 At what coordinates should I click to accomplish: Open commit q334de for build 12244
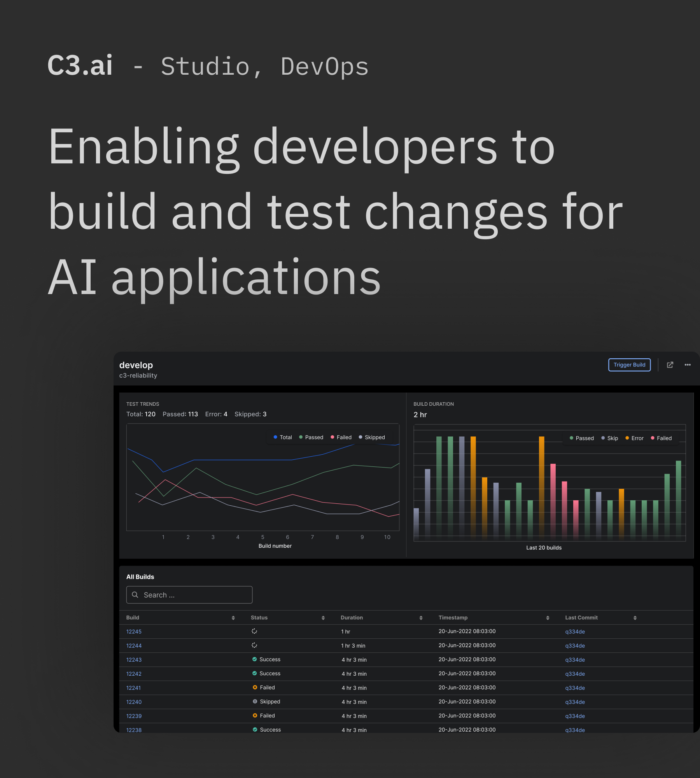pyautogui.click(x=575, y=646)
